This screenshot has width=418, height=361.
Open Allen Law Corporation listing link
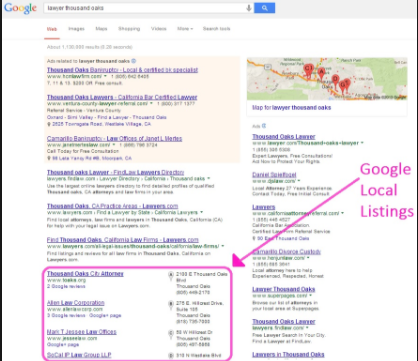(76, 303)
